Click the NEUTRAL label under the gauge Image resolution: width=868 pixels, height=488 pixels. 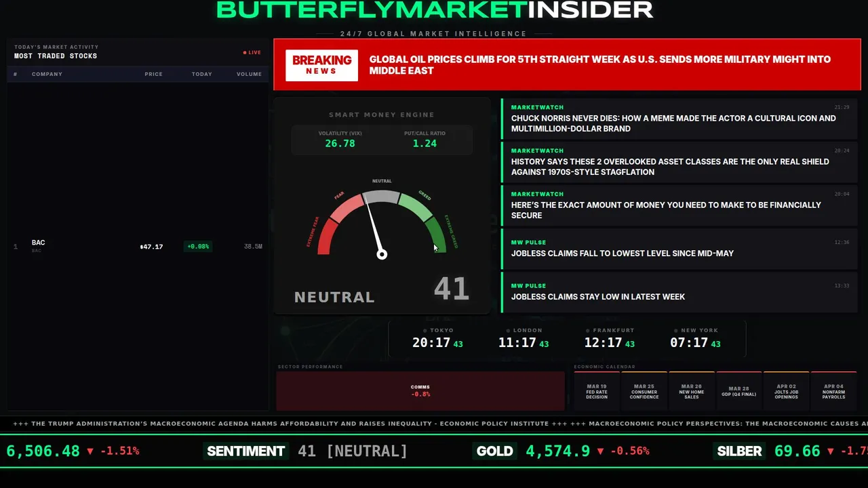[x=334, y=297]
